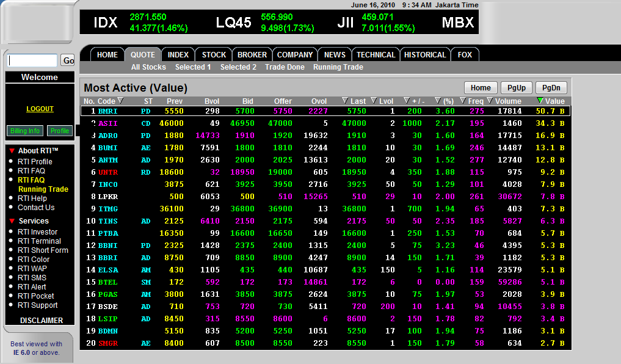Click the Home paging button
621x364 pixels.
coord(481,87)
